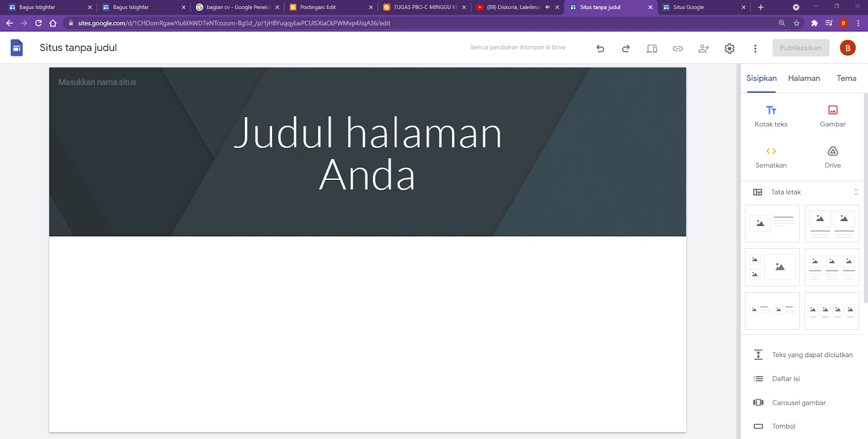This screenshot has height=439, width=868.
Task: Share with others via add-person icon
Action: tap(704, 48)
